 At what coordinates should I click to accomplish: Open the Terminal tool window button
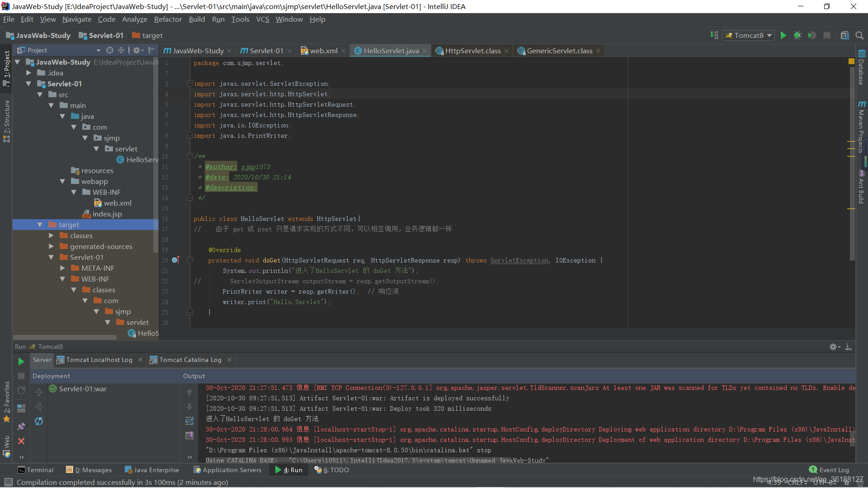click(36, 470)
